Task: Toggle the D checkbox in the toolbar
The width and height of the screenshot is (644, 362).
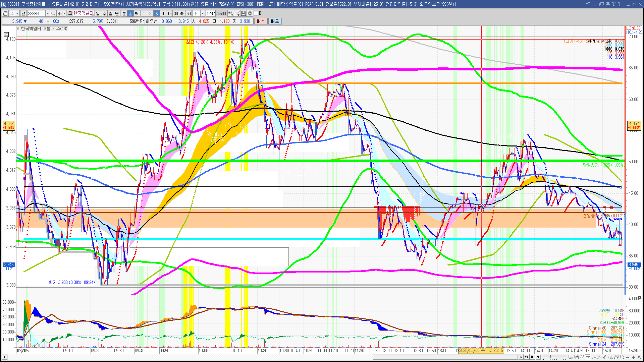Action: pyautogui.click(x=256, y=13)
